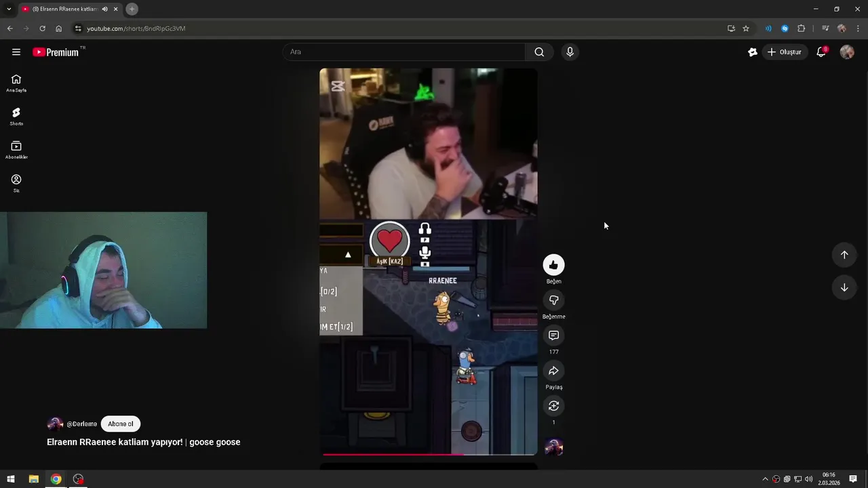Viewport: 868px width, 488px height.
Task: Open the Chrome profile avatar
Action: click(842, 28)
